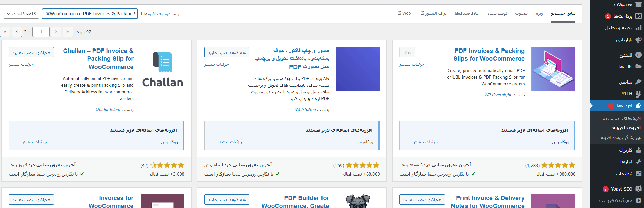The image size is (644, 208).
Task: Switch to the محبوب popular tab
Action: 522,13
